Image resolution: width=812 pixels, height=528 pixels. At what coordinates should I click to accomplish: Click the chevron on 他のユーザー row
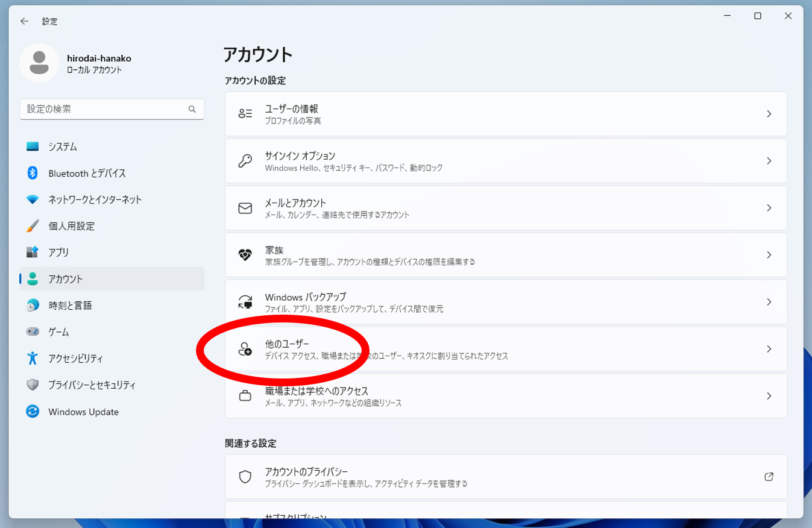tap(769, 349)
